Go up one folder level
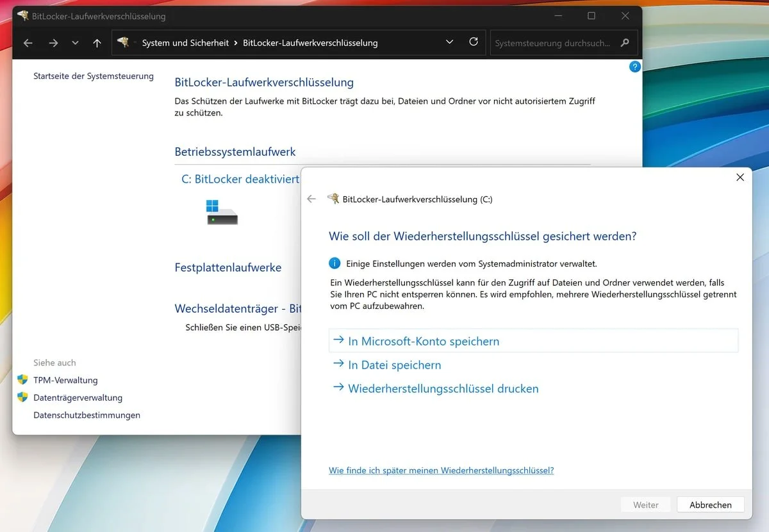The width and height of the screenshot is (769, 532). point(97,43)
